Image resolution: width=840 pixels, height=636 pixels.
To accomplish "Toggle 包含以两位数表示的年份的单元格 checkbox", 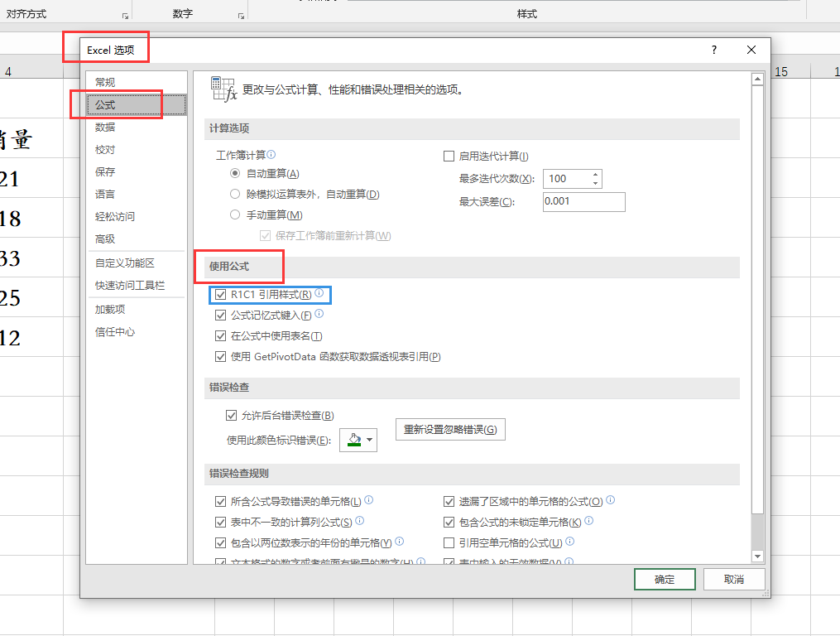I will click(220, 542).
